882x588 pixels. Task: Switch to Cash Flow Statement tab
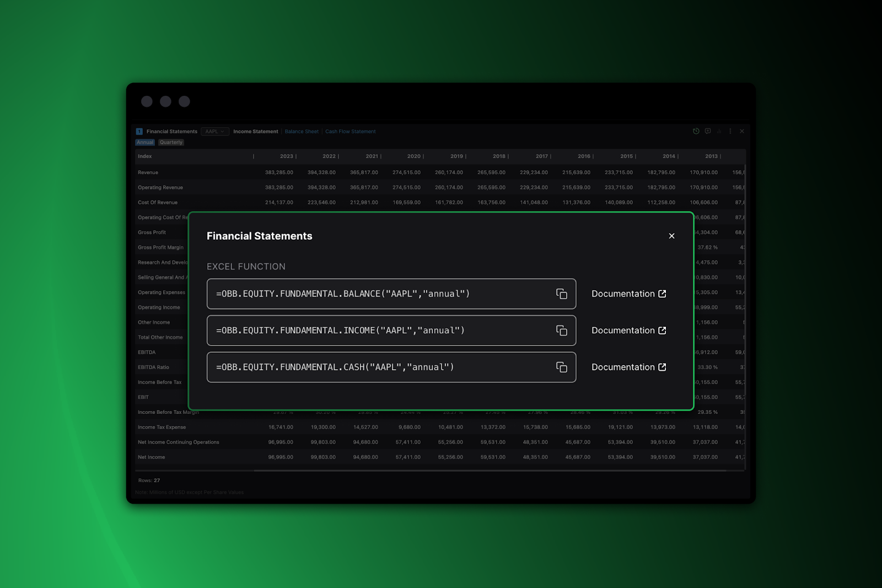[x=350, y=132]
